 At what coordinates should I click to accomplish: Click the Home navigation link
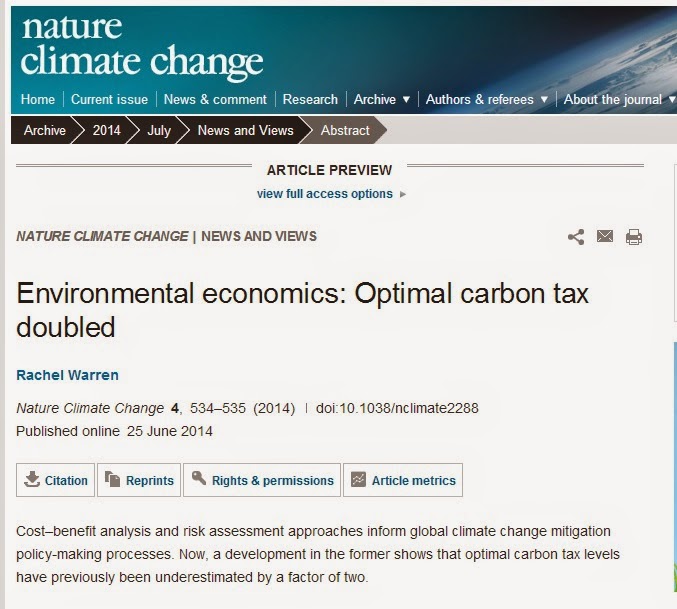pyautogui.click(x=38, y=100)
